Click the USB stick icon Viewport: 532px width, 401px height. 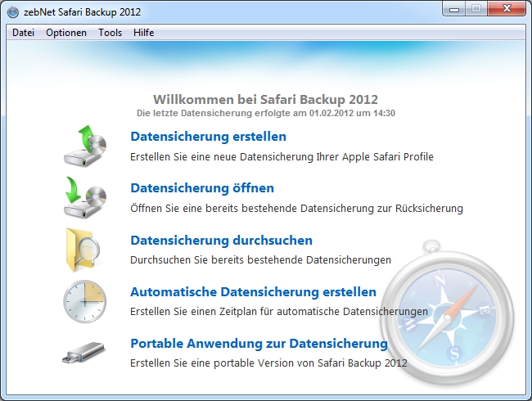click(x=83, y=353)
